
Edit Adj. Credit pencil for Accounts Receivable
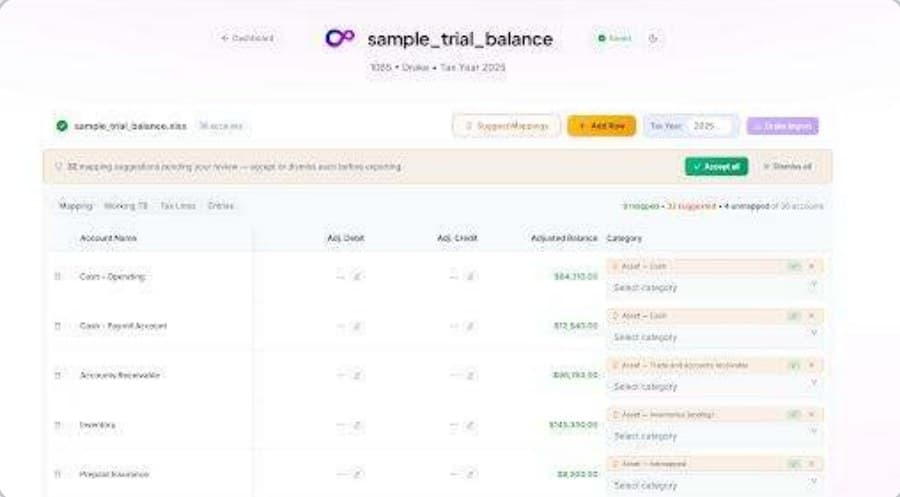470,375
